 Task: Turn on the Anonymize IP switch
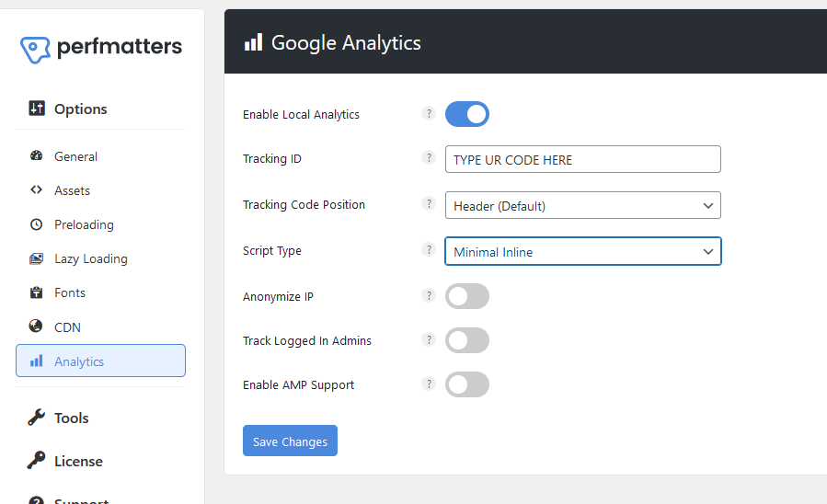click(467, 296)
